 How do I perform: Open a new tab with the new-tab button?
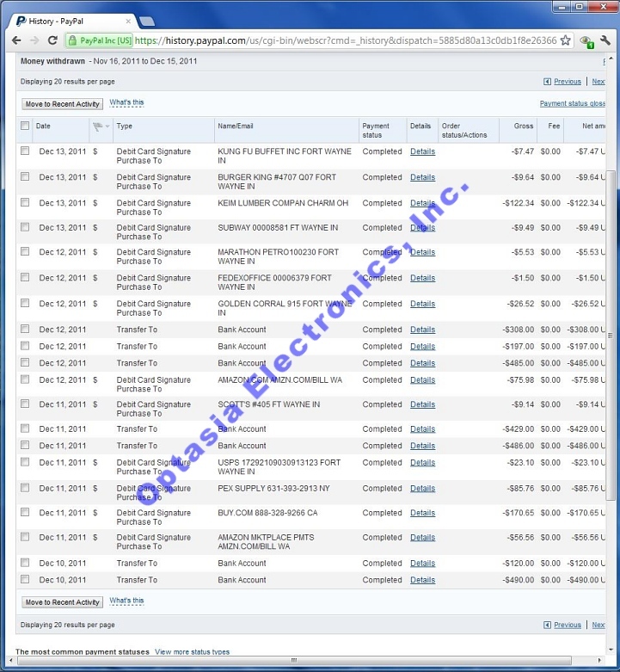(147, 21)
